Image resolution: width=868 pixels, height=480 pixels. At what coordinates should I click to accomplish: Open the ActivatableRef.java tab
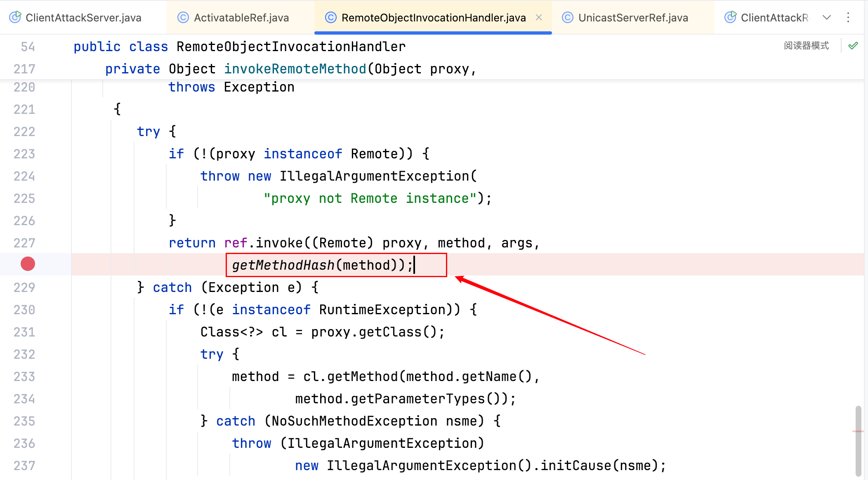click(241, 18)
